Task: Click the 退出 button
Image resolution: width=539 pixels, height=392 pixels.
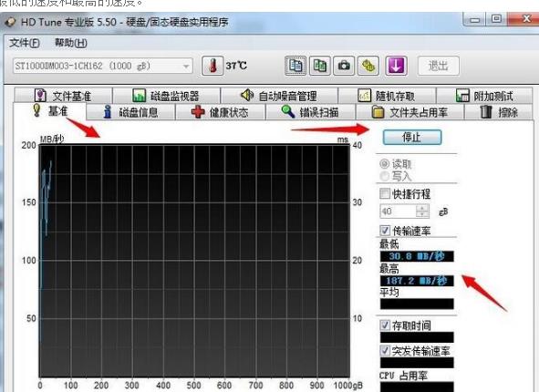Action: click(x=439, y=66)
